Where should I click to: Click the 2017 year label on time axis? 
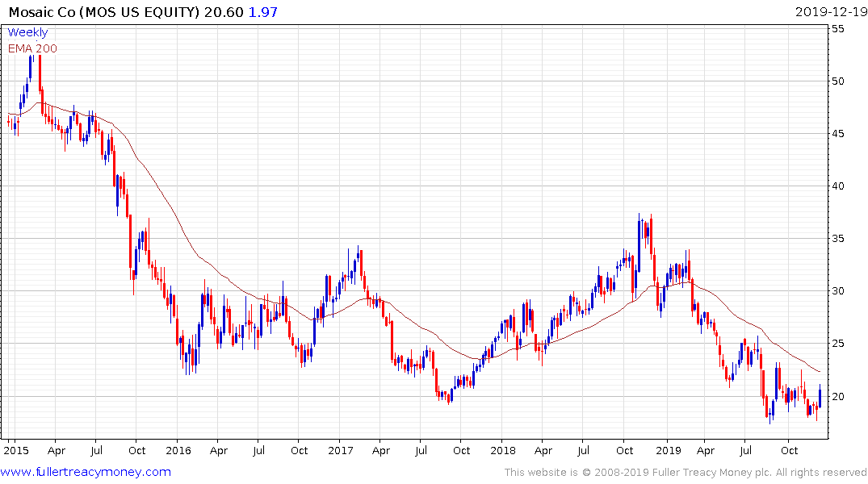[341, 450]
